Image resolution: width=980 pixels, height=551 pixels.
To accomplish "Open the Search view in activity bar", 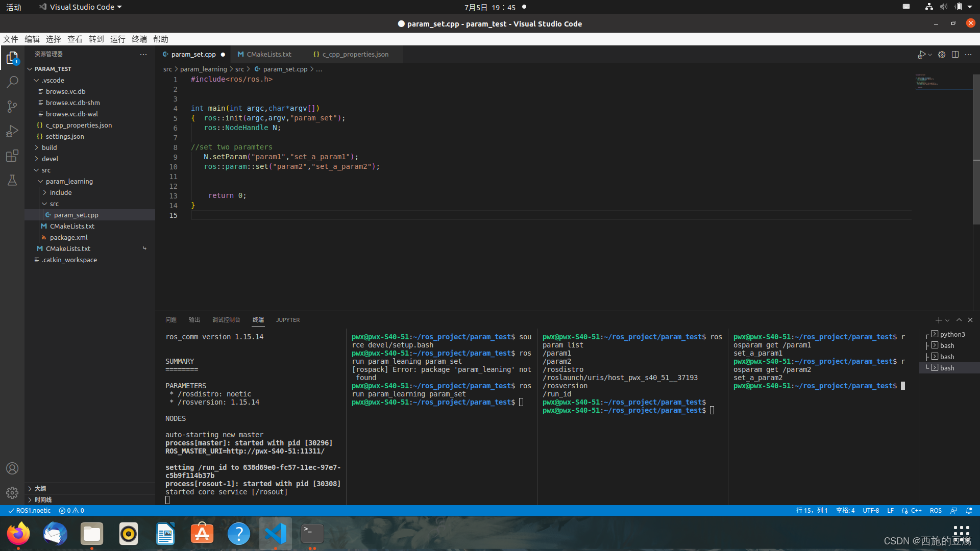I will pyautogui.click(x=12, y=82).
